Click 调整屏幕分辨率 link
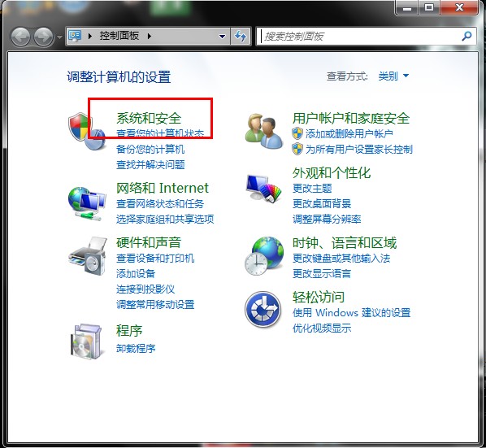The image size is (486, 448). (x=327, y=220)
